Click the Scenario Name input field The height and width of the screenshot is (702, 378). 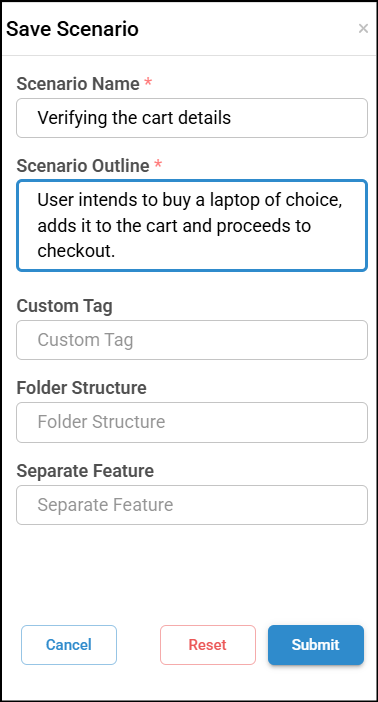coord(192,118)
